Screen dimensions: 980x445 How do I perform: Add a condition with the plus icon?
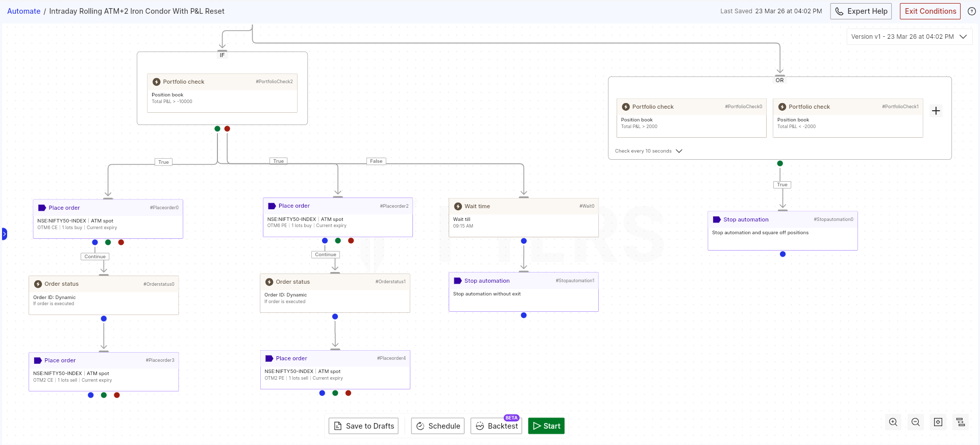click(x=936, y=111)
